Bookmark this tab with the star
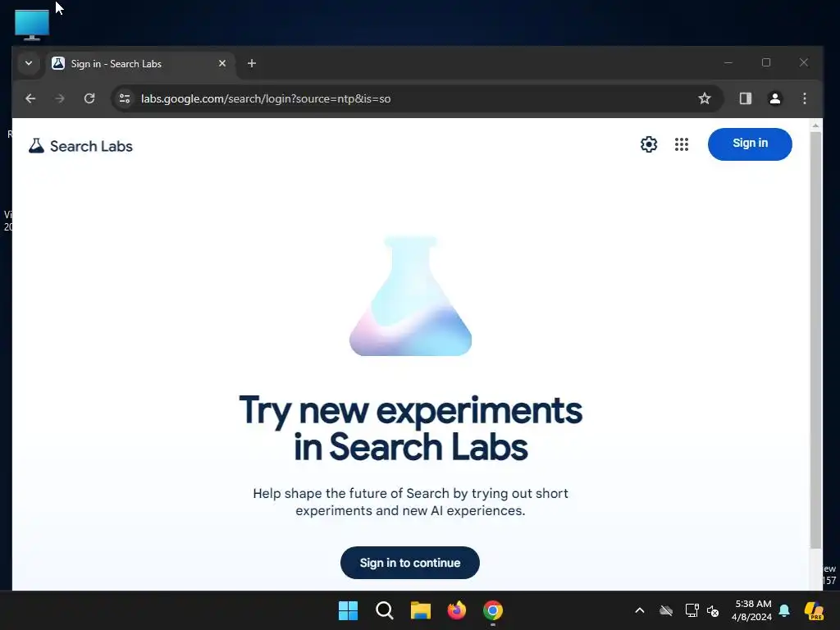840x630 pixels. coord(705,98)
